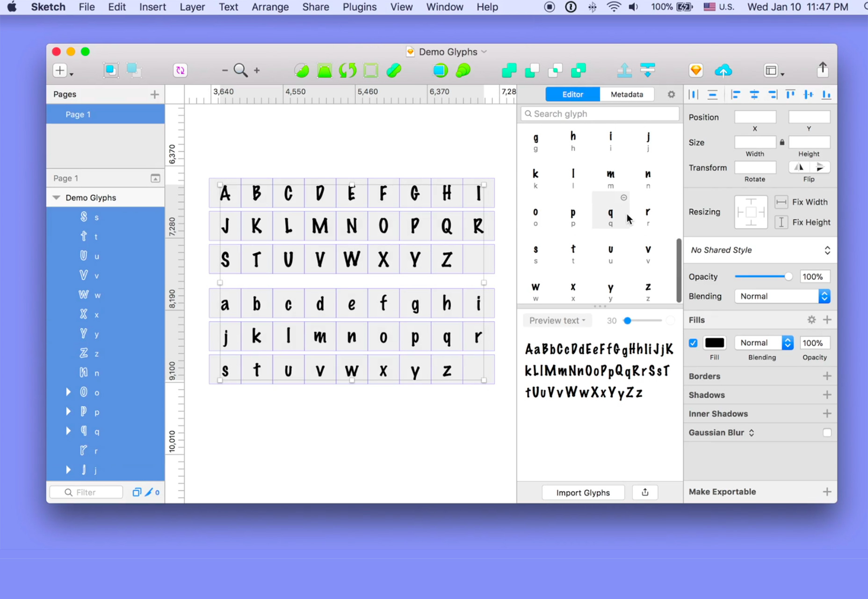Click the Fills settings gear icon
This screenshot has height=599, width=868.
pyautogui.click(x=811, y=320)
